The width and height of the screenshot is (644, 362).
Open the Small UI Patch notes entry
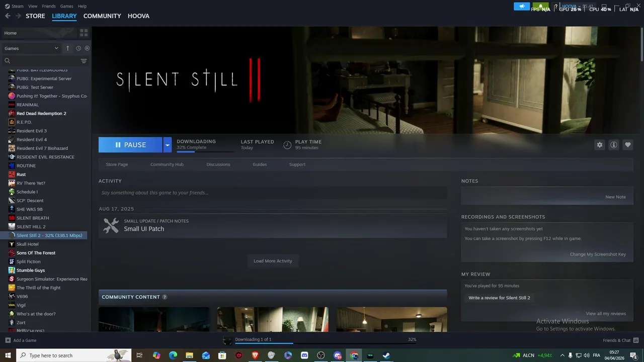pyautogui.click(x=273, y=225)
